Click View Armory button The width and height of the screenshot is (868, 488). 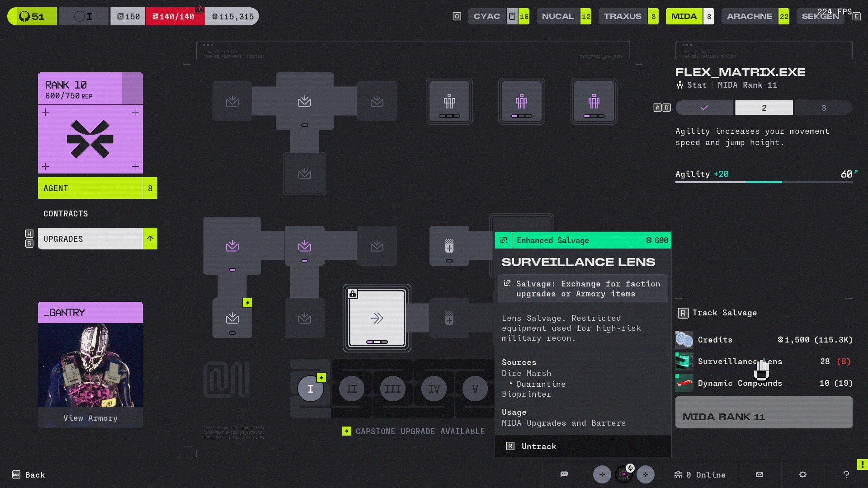pyautogui.click(x=90, y=418)
